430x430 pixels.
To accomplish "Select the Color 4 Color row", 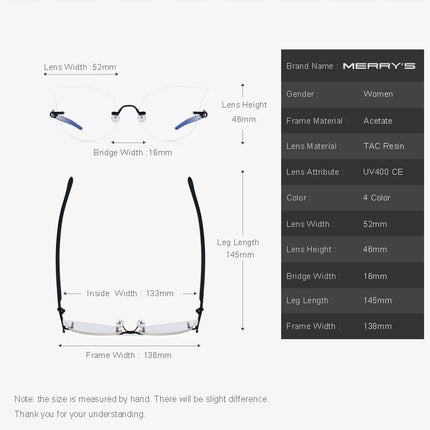I will point(352,198).
